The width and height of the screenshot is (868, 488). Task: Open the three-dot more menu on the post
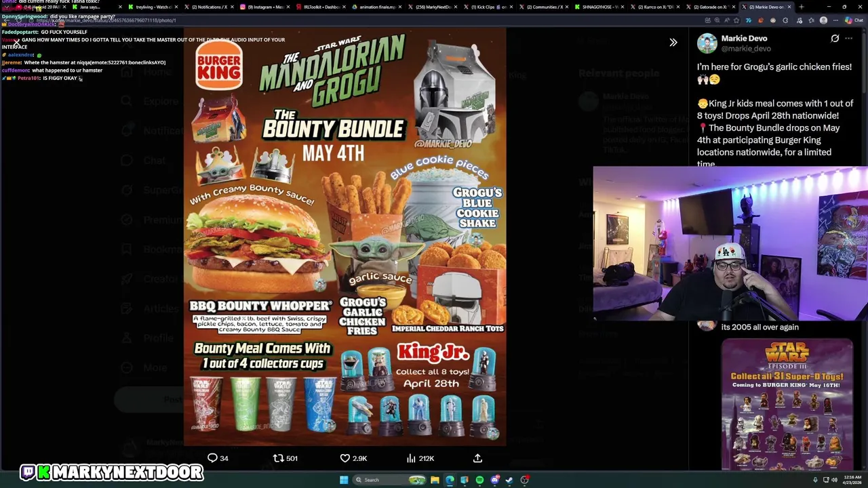point(848,39)
